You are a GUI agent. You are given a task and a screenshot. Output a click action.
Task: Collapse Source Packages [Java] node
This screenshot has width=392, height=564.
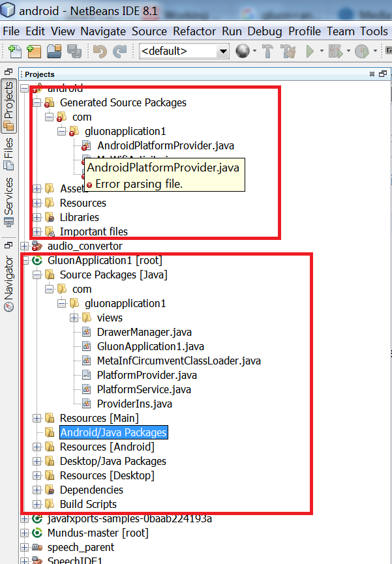tap(37, 275)
